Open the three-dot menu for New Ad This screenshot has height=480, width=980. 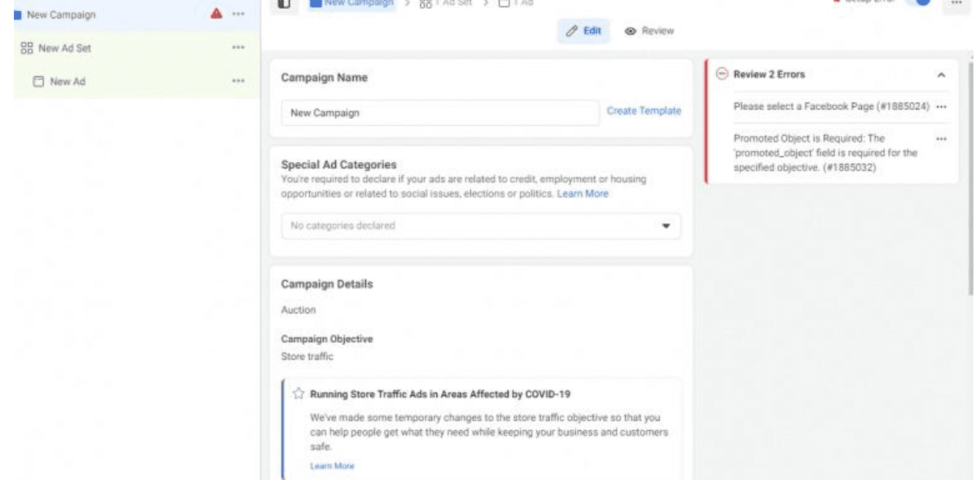click(x=237, y=81)
